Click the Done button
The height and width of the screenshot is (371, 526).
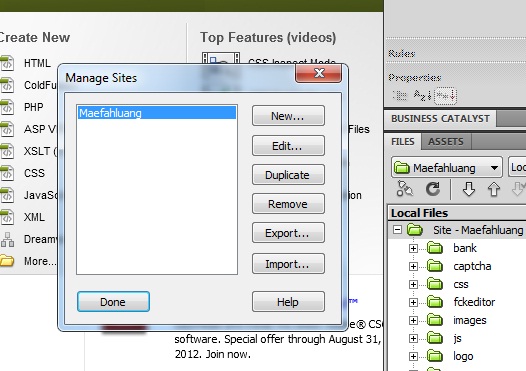pyautogui.click(x=113, y=302)
